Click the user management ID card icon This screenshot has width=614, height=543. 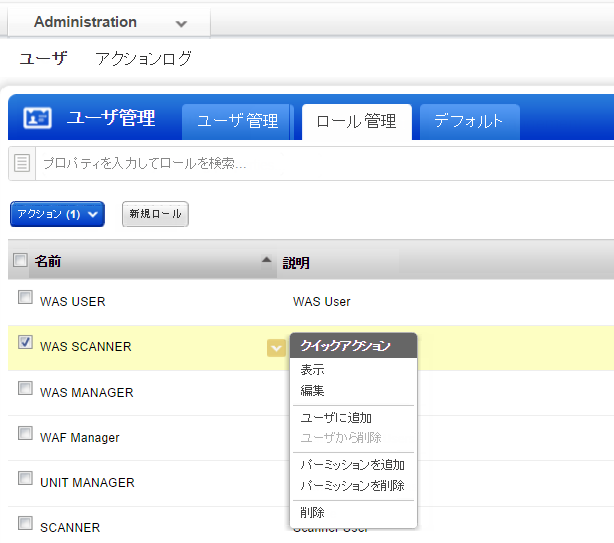click(x=37, y=118)
